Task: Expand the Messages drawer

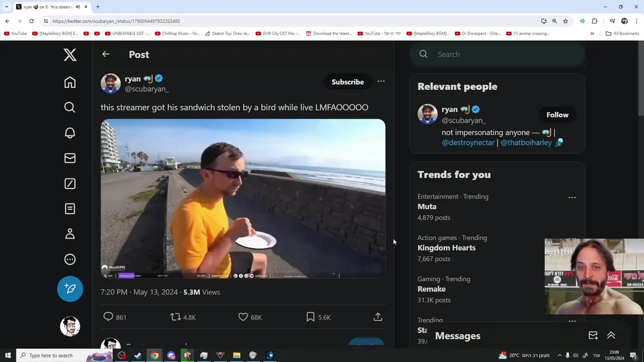Action: click(611, 335)
